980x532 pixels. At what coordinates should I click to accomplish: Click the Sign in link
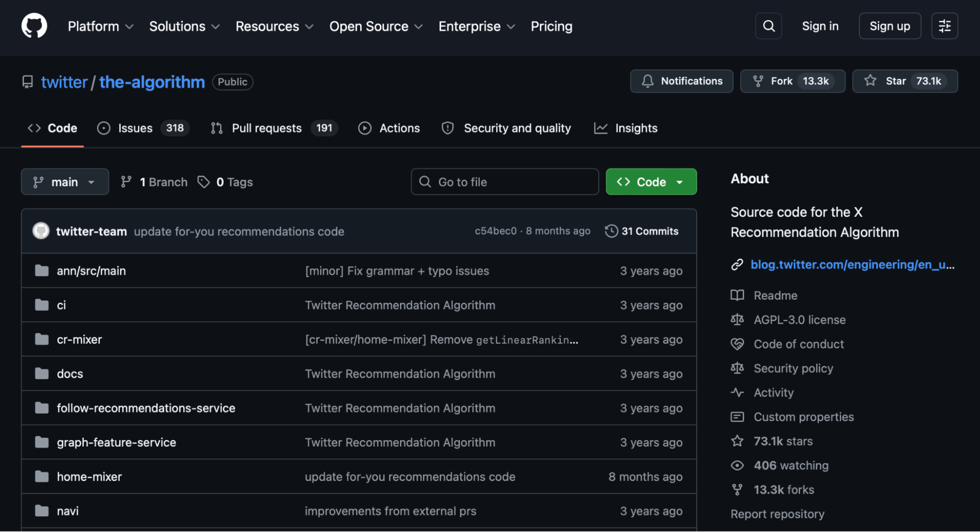click(x=820, y=26)
